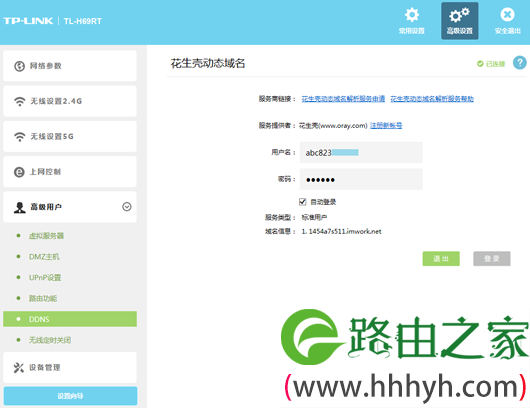Click the 设备管理 tools icon
530x408 pixels.
click(x=19, y=368)
